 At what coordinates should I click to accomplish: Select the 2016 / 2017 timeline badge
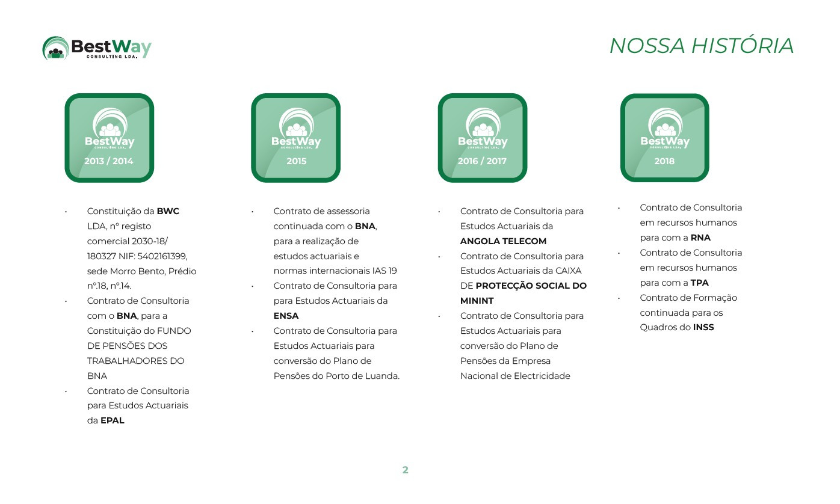click(x=482, y=138)
